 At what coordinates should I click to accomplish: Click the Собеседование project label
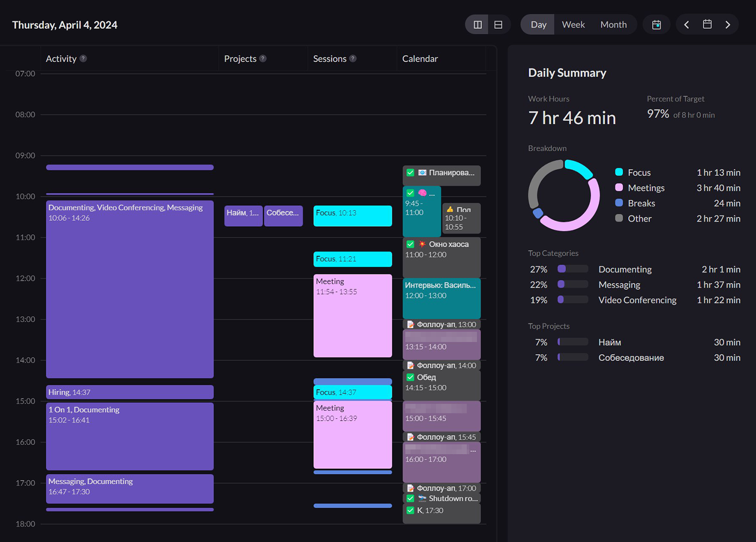[x=631, y=358]
